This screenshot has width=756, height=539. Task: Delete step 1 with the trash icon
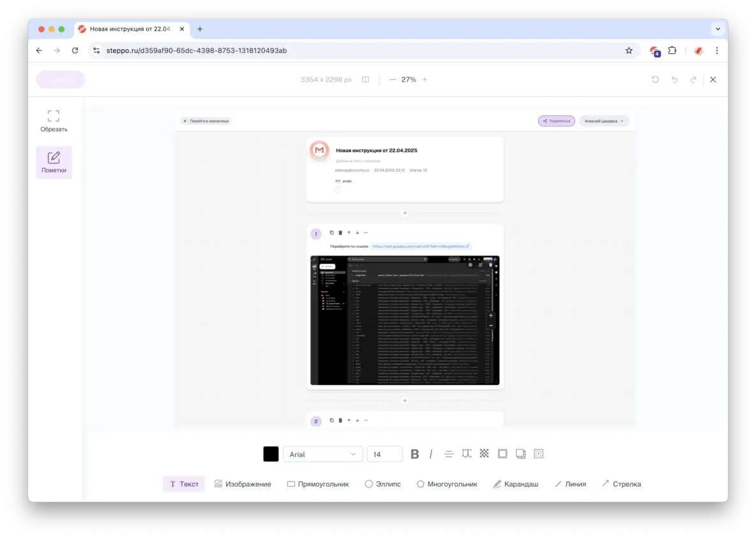340,232
